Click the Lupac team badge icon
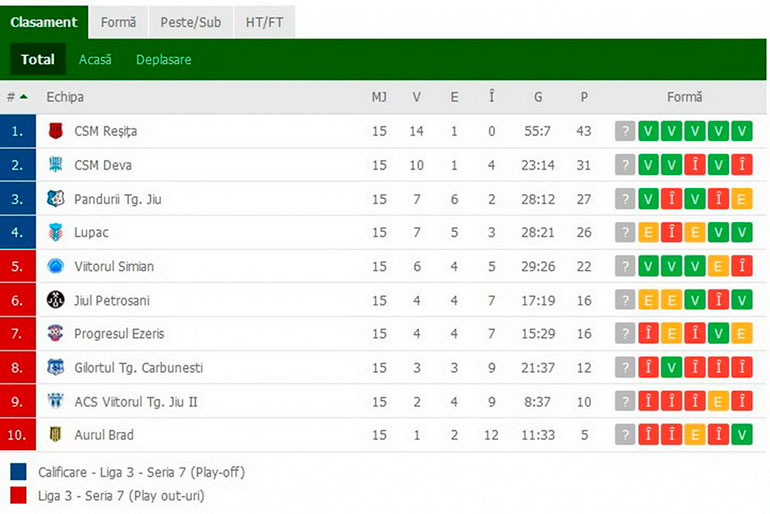The width and height of the screenshot is (770, 514). pyautogui.click(x=55, y=232)
